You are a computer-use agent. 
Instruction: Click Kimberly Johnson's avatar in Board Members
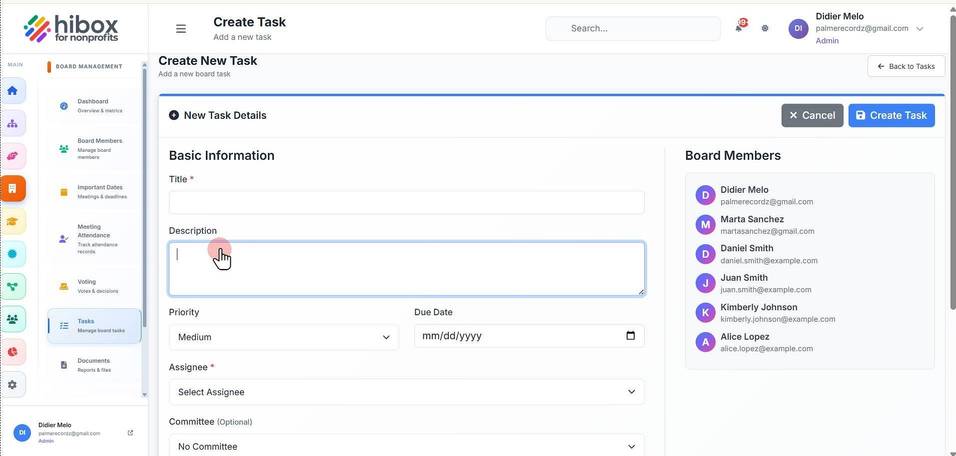(x=705, y=313)
